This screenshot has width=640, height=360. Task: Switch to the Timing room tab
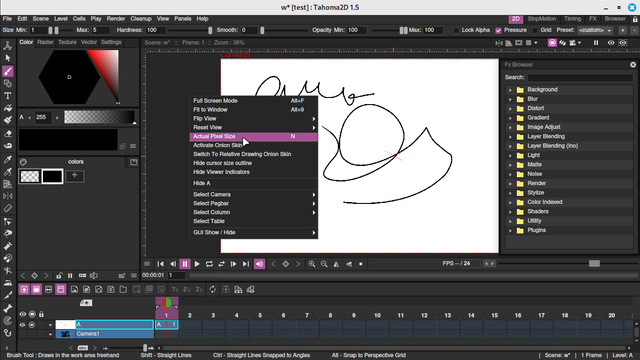click(572, 19)
